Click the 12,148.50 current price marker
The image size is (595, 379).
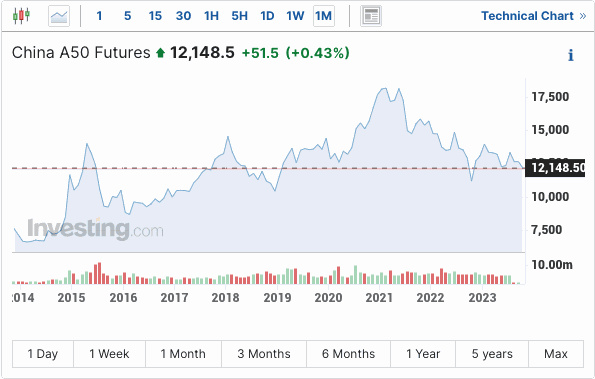tap(555, 168)
